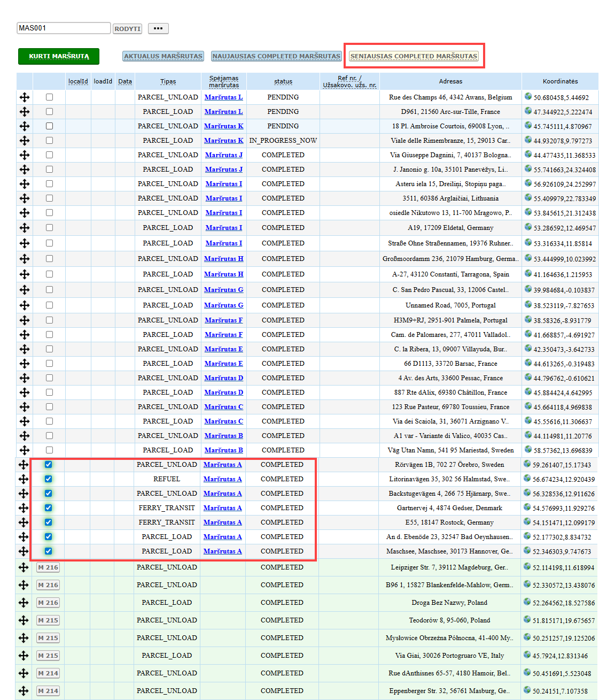The width and height of the screenshot is (599, 700).
Task: Click globe icon beside 50.680458,5.44692
Action: point(528,97)
